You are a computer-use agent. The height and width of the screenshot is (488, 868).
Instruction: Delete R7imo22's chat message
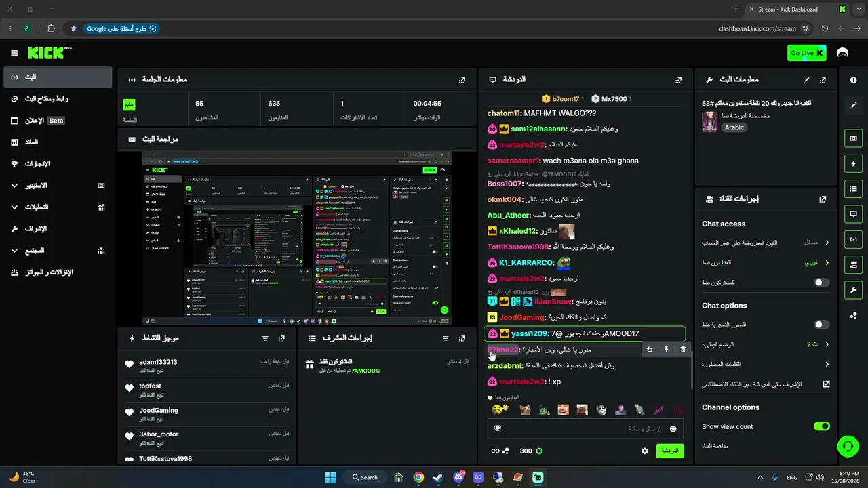click(683, 350)
